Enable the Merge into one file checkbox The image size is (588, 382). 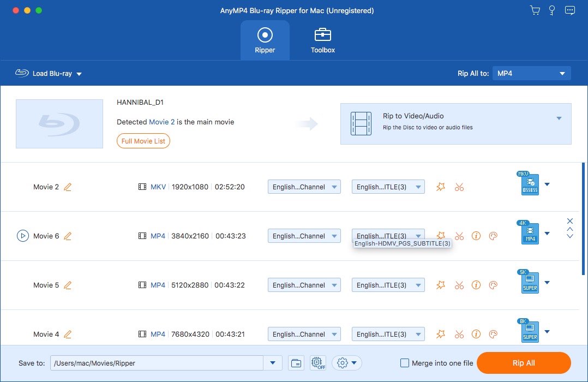(x=405, y=362)
